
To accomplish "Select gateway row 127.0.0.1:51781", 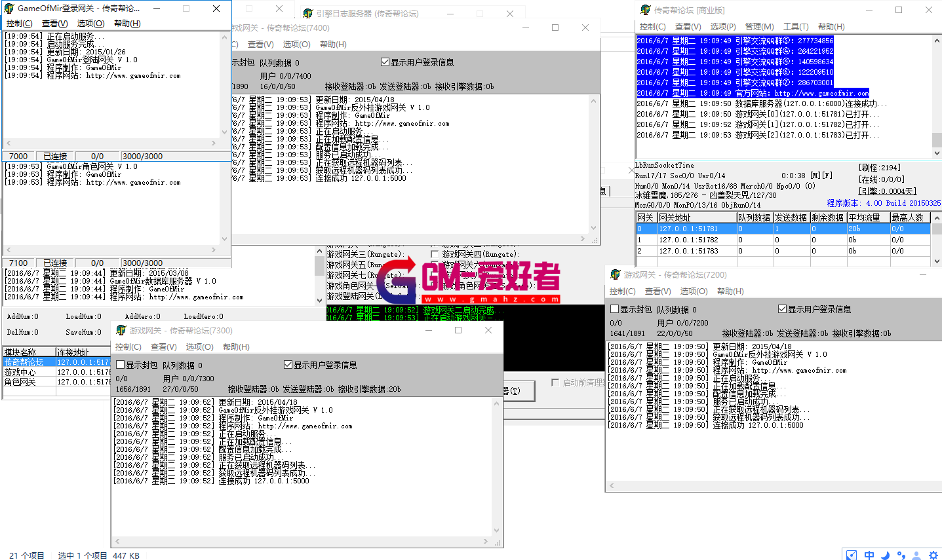I will point(783,229).
